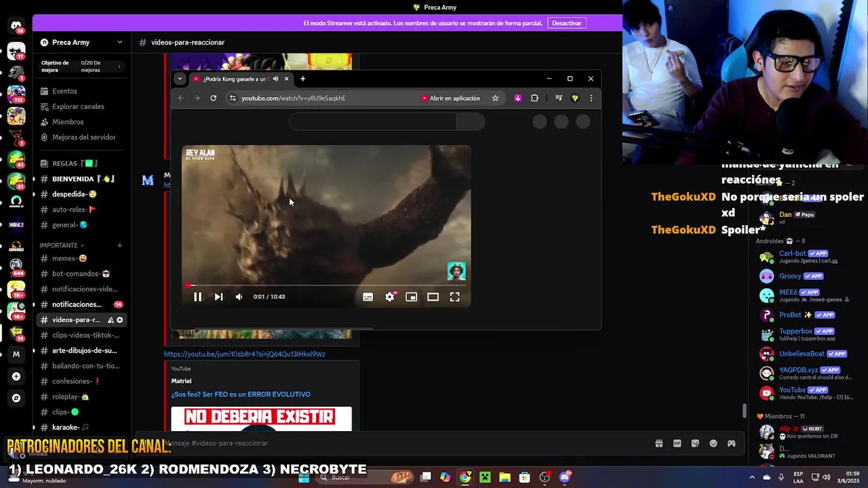The image size is (868, 488).
Task: Open Chrome media controls icon
Action: pyautogui.click(x=559, y=98)
